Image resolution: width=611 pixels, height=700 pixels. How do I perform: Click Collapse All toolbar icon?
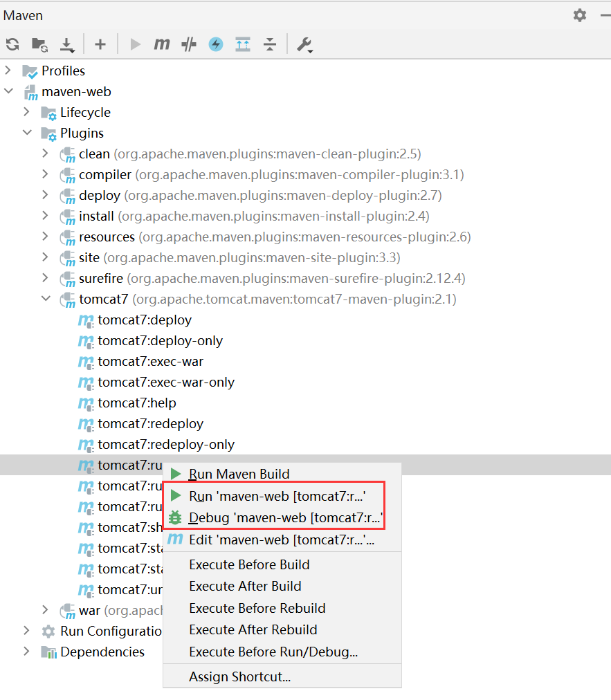click(x=270, y=44)
